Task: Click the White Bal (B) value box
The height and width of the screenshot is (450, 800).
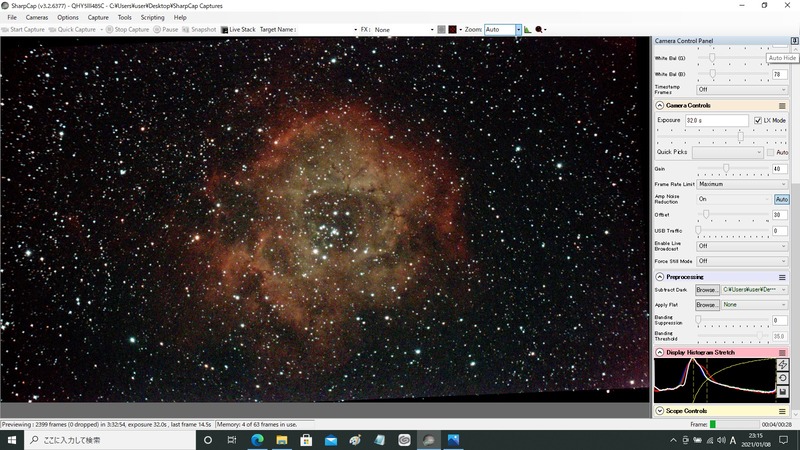Action: pos(780,74)
